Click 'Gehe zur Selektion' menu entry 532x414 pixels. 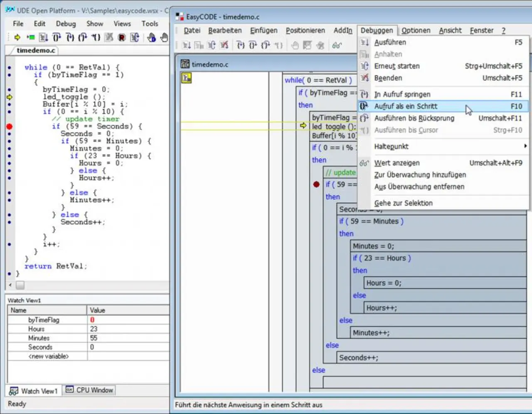[403, 203]
